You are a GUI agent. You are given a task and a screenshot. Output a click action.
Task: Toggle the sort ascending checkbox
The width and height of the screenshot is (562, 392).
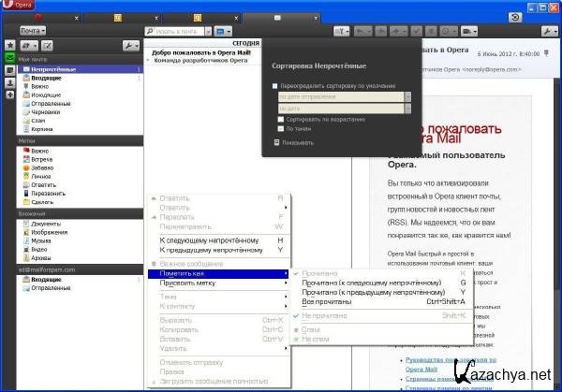click(280, 120)
